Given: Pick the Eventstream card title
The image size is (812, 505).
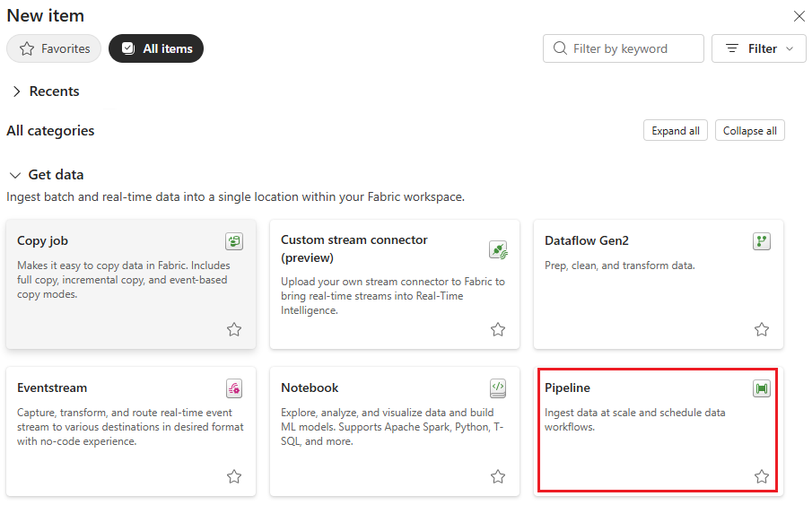Looking at the screenshot, I should click(52, 387).
